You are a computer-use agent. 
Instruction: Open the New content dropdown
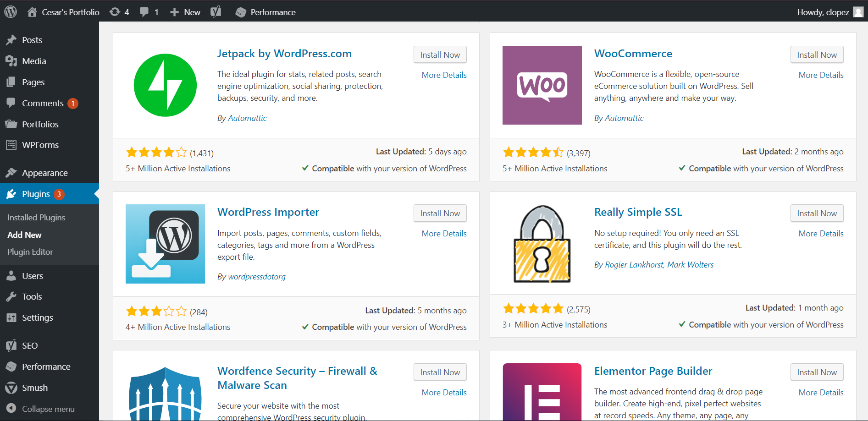tap(185, 12)
